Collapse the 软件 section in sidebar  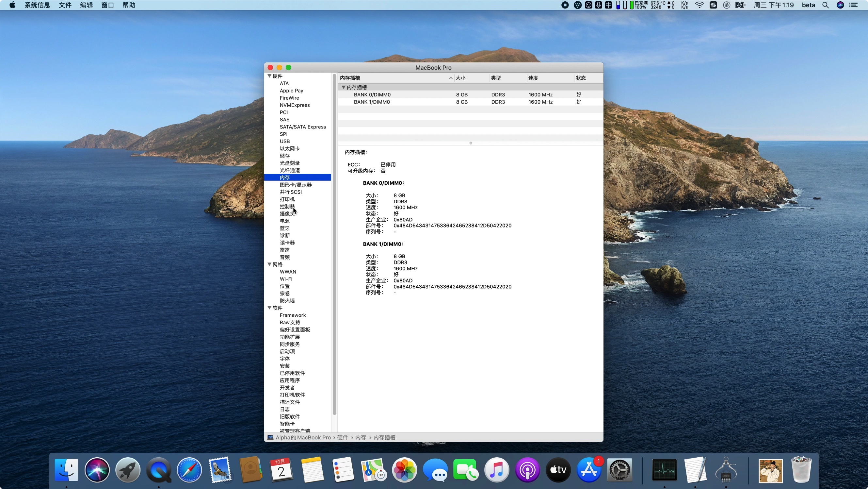click(269, 308)
